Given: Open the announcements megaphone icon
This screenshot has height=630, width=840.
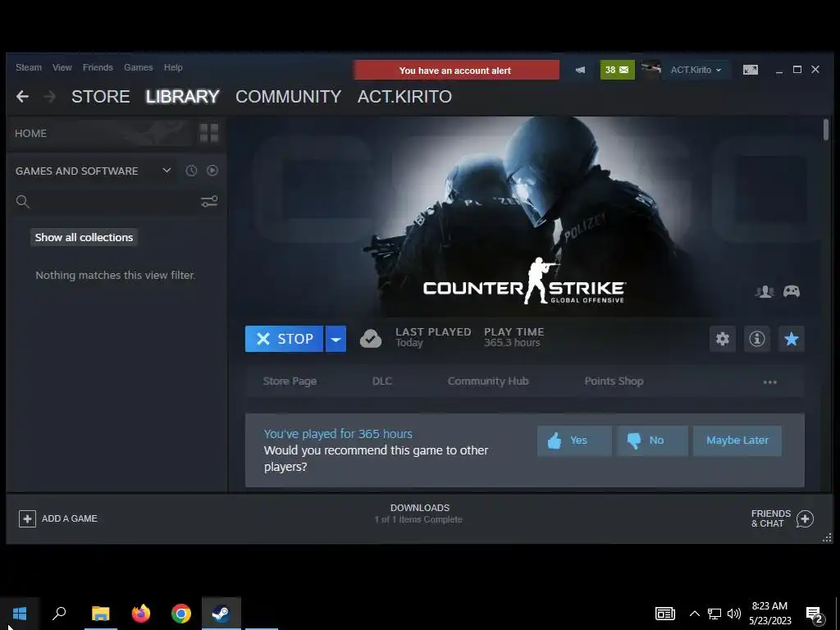Looking at the screenshot, I should click(580, 70).
